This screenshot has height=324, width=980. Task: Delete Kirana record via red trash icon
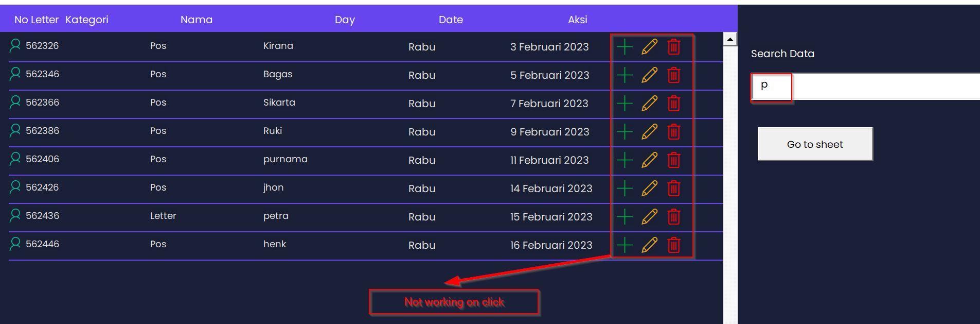point(673,47)
